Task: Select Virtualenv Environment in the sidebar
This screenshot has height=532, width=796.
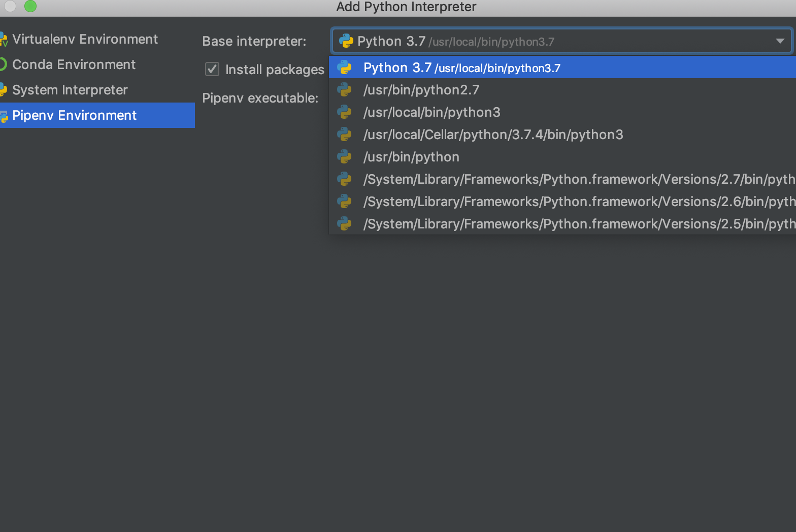Action: point(97,39)
